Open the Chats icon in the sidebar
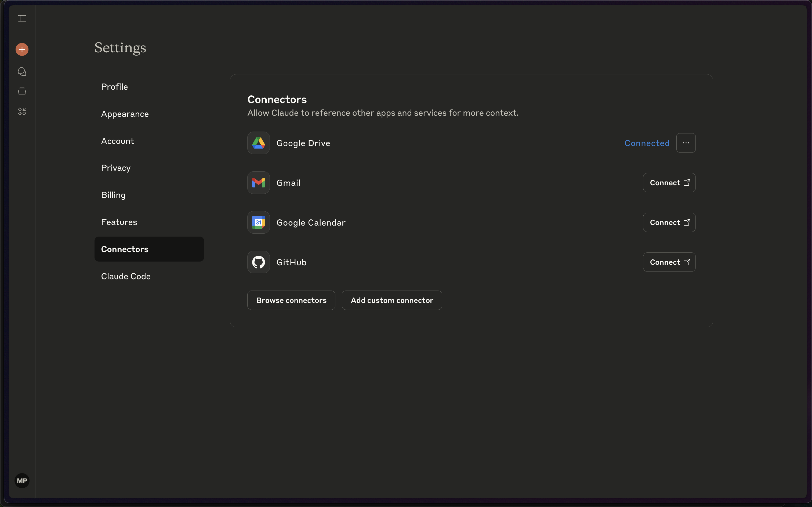 tap(22, 71)
